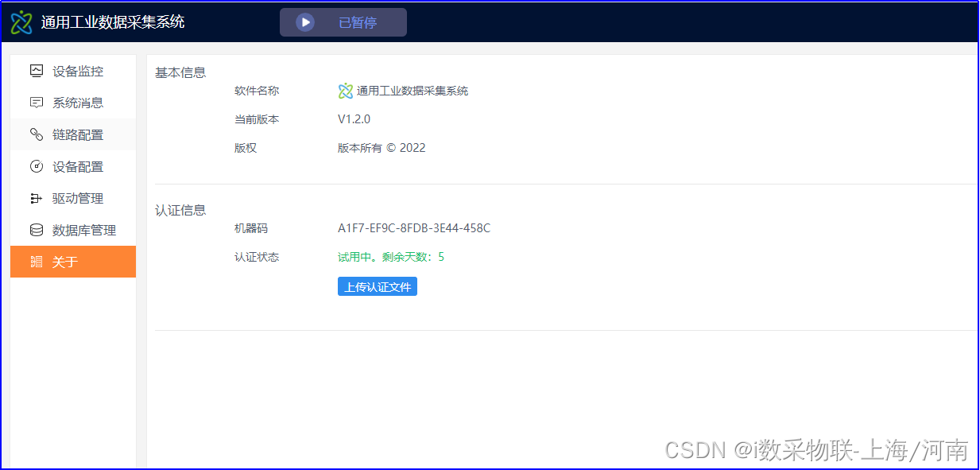Click the 关于 QR-style icon

tap(37, 262)
